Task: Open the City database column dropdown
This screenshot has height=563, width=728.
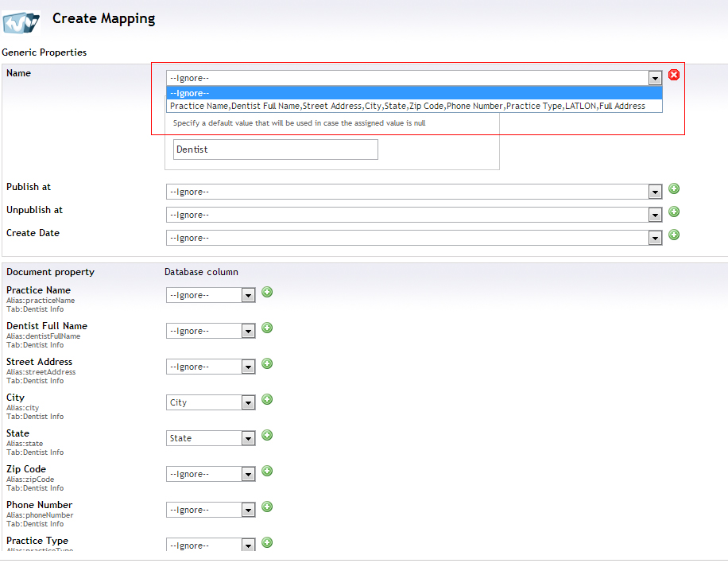Action: [211, 402]
